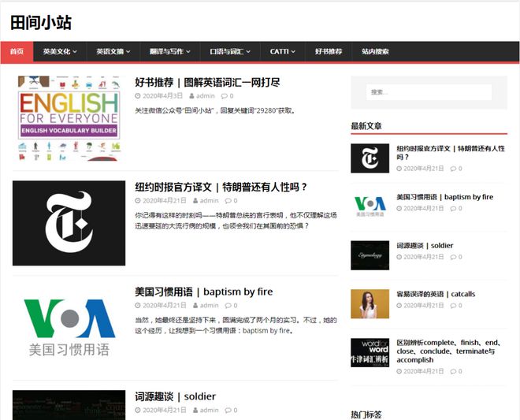Open the 好书推荐 nav item

pos(329,51)
